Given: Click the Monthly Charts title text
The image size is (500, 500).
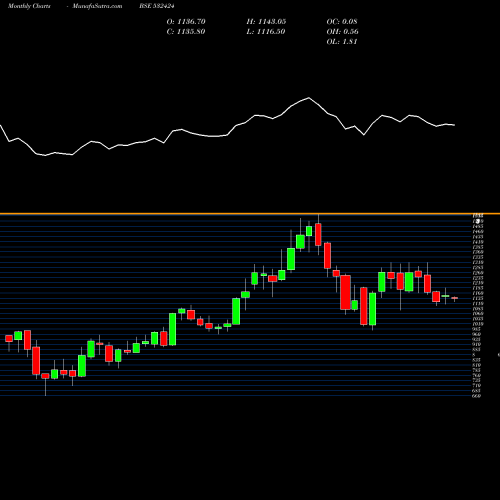Looking at the screenshot, I should click(x=29, y=6).
